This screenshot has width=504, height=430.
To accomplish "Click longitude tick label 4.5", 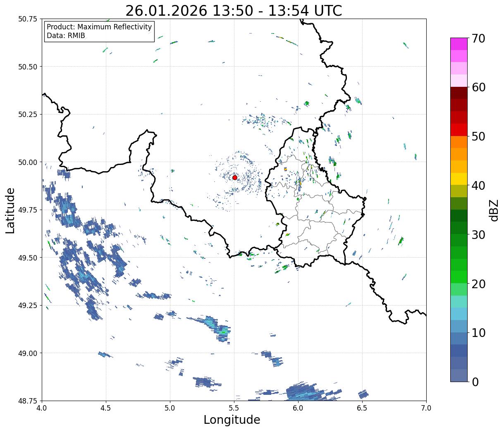I will (106, 408).
